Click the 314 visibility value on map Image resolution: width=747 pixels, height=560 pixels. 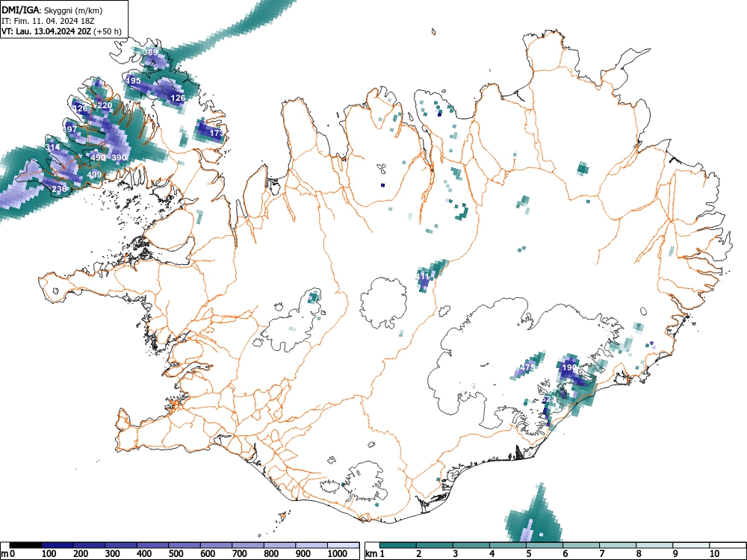(52, 148)
